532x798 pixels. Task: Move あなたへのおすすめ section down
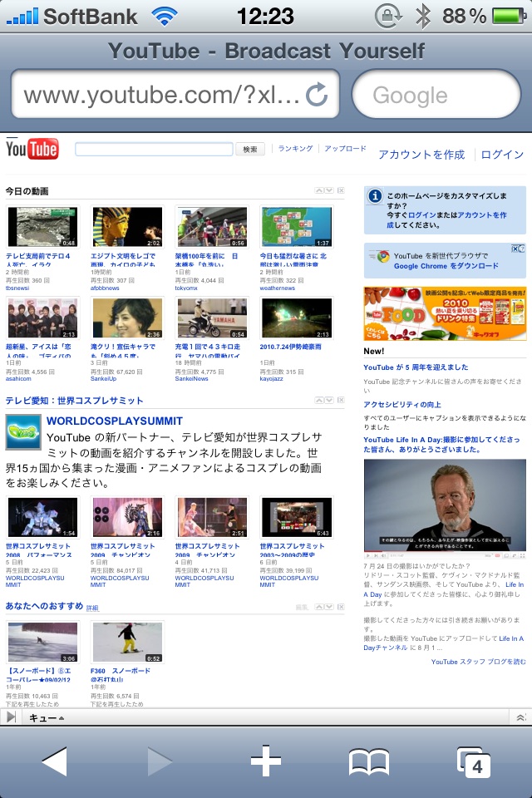(329, 607)
